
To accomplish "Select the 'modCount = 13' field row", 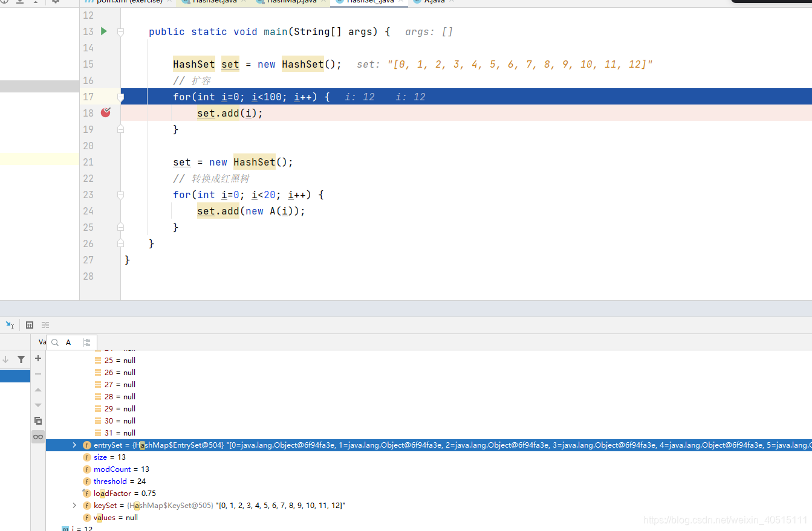I will [x=429, y=469].
